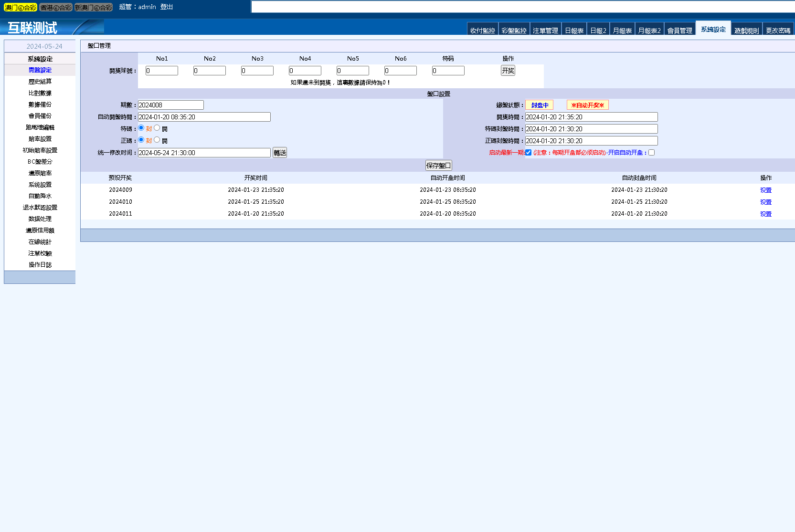Open 在線統計 in the sidebar
The image size is (795, 532).
tap(40, 242)
